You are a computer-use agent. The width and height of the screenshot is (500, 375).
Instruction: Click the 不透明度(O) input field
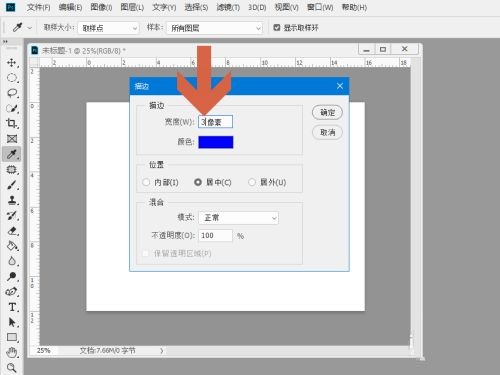coord(215,236)
